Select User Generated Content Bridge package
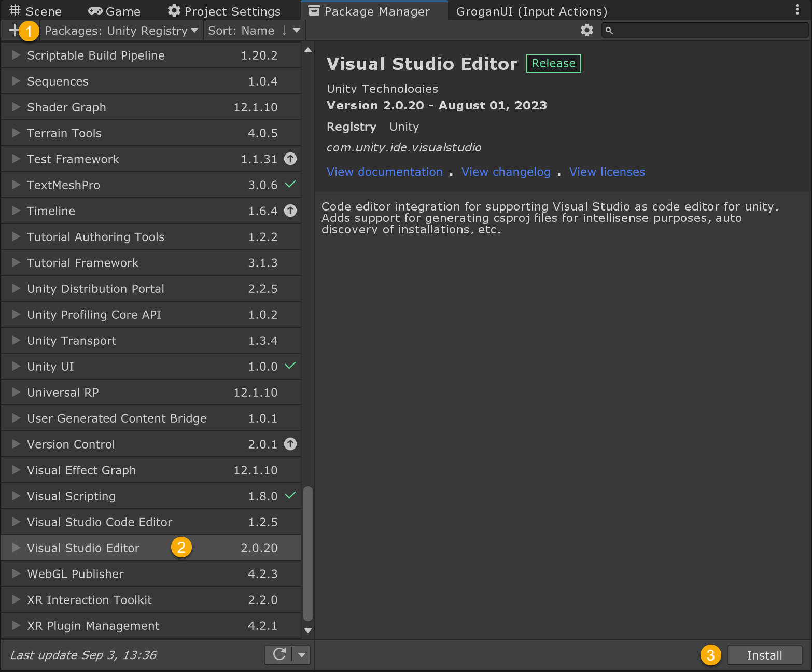 (151, 418)
